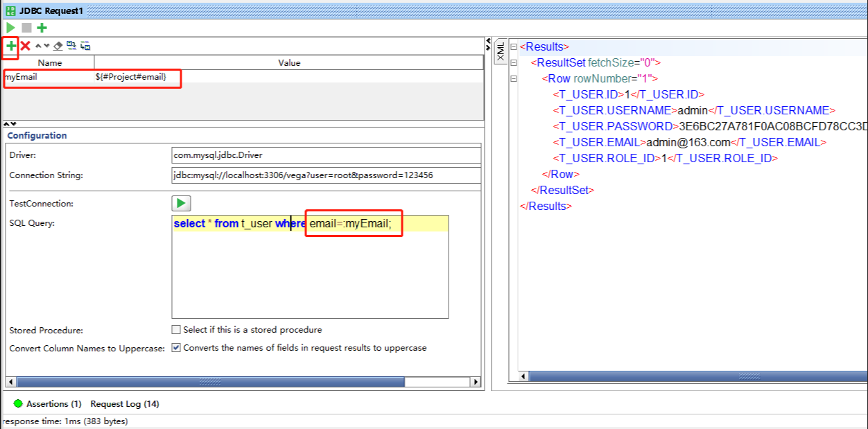
Task: Switch to the XML response tab
Action: [501, 51]
